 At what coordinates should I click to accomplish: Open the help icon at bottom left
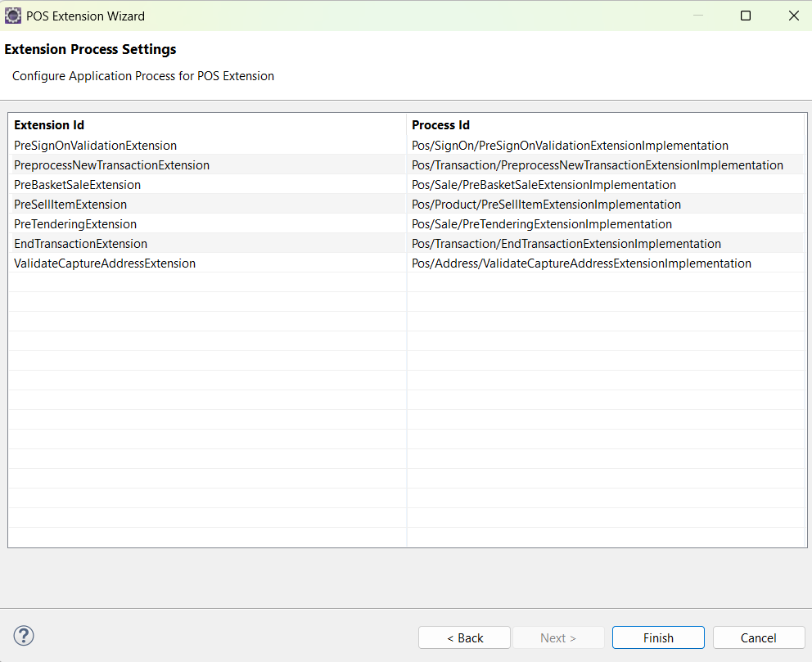click(x=23, y=636)
